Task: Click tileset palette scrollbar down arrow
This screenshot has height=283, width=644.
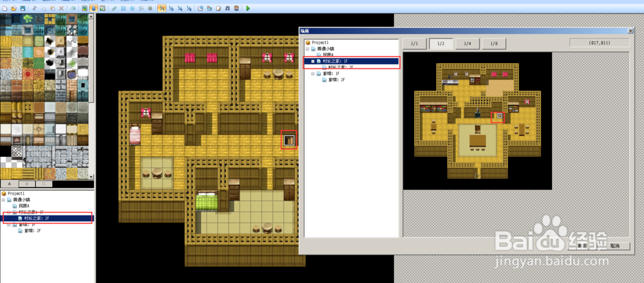Action: pos(91,177)
